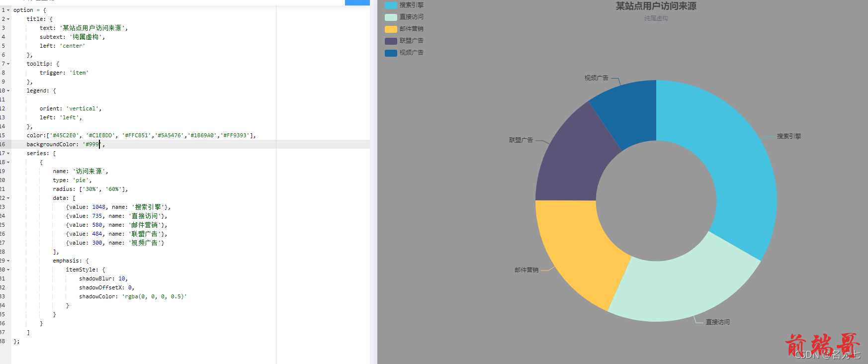868x364 pixels.
Task: Toggle 直接访问 legend color swatch
Action: (391, 17)
